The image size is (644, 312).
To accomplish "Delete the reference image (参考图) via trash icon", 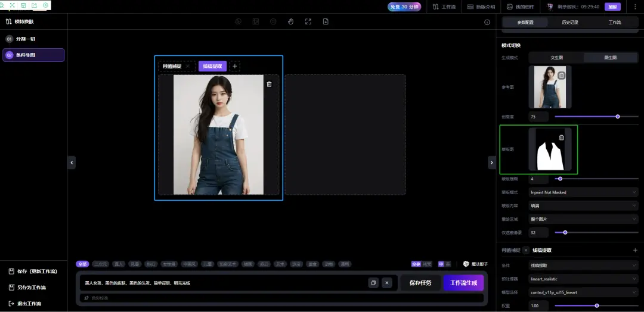I will click(x=562, y=76).
